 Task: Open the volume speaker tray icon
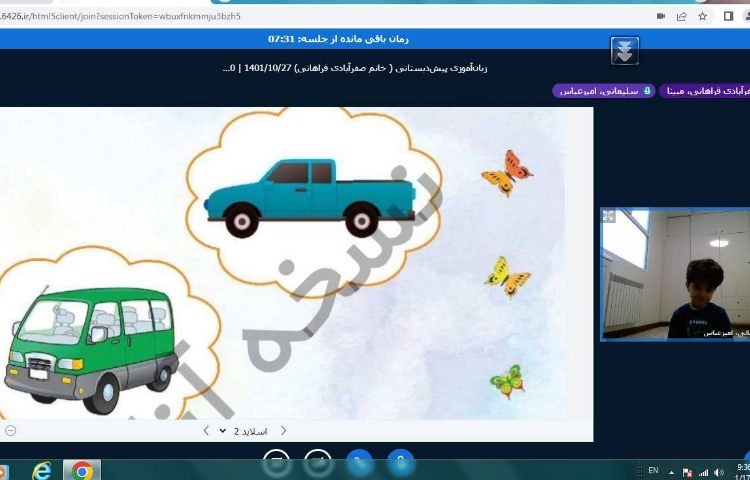click(x=718, y=473)
